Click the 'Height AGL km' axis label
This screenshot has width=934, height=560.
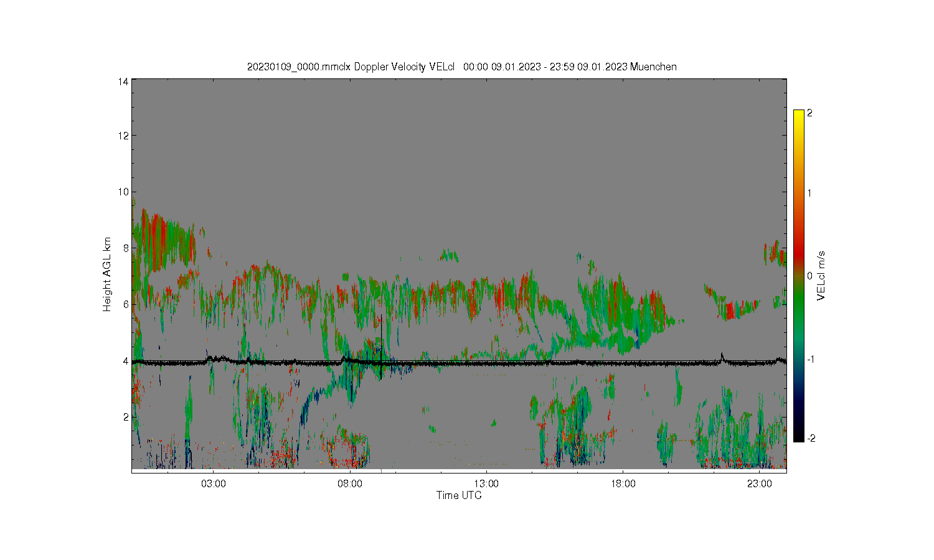coord(107,274)
